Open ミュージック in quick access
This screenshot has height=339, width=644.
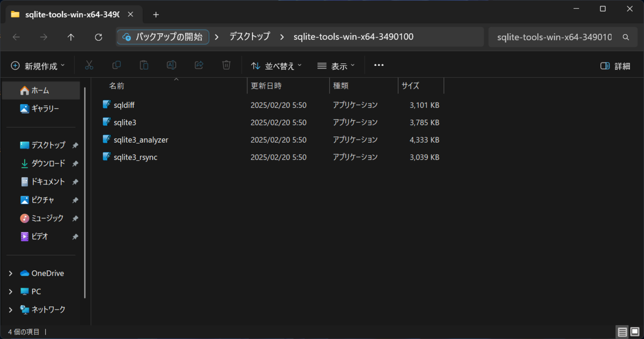tap(41, 218)
